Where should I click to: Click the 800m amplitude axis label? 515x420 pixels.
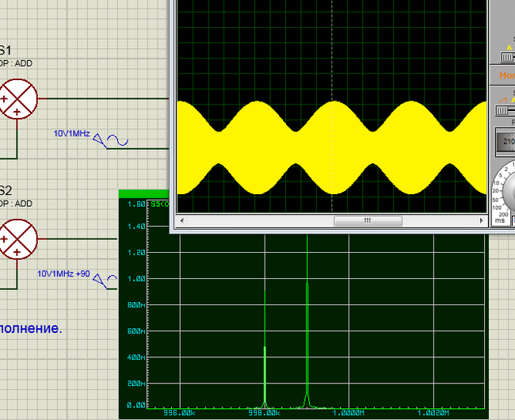[x=136, y=305]
